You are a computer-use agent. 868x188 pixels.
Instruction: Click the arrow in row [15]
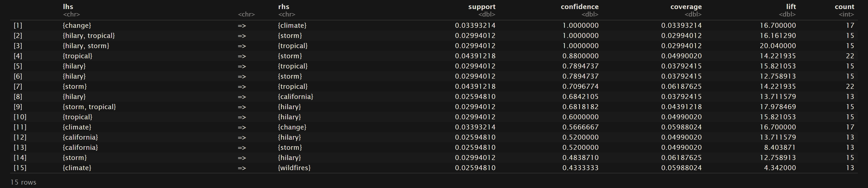click(242, 168)
